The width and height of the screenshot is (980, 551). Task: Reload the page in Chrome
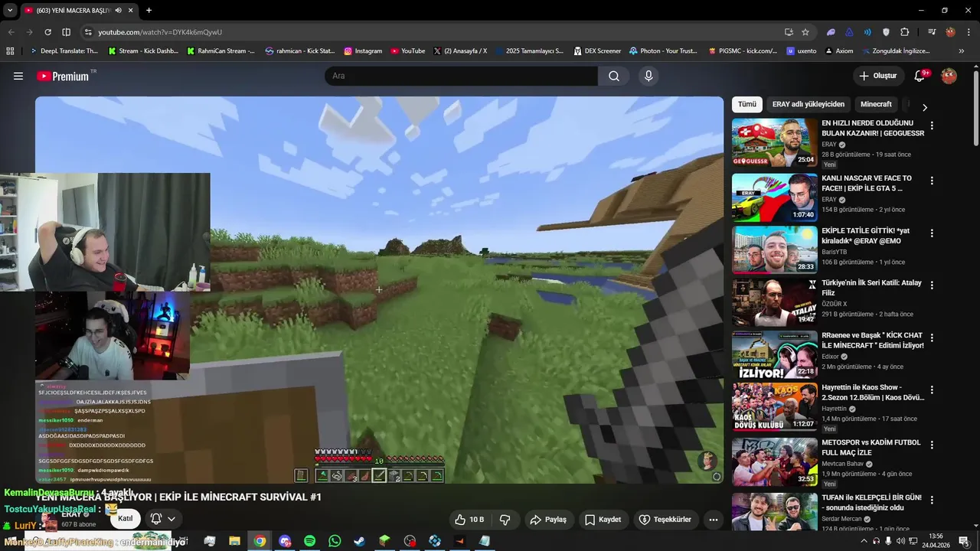(x=47, y=32)
